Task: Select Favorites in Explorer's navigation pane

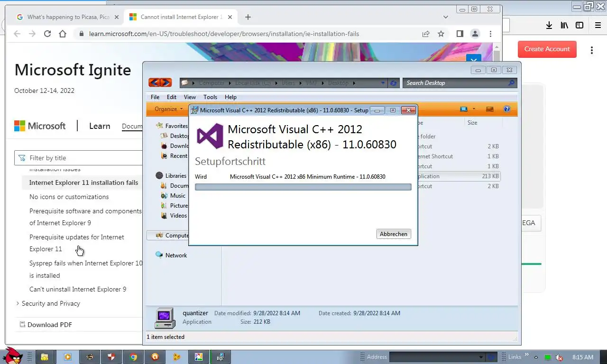Action: tap(176, 126)
